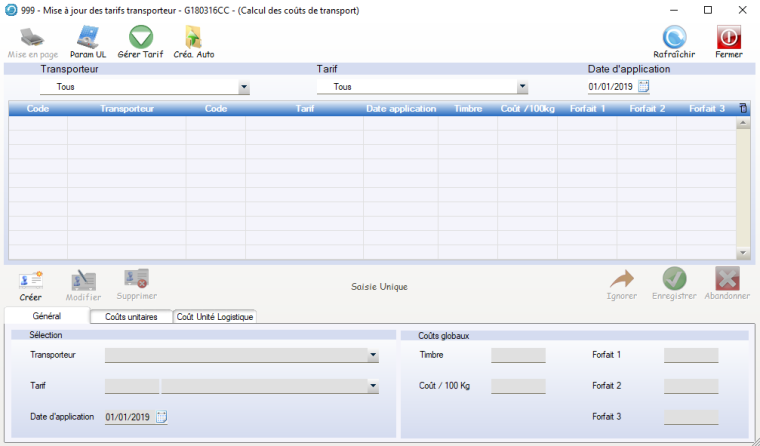Screen dimensions: 760x446
Task: Click the grid column settings icon
Action: click(742, 108)
